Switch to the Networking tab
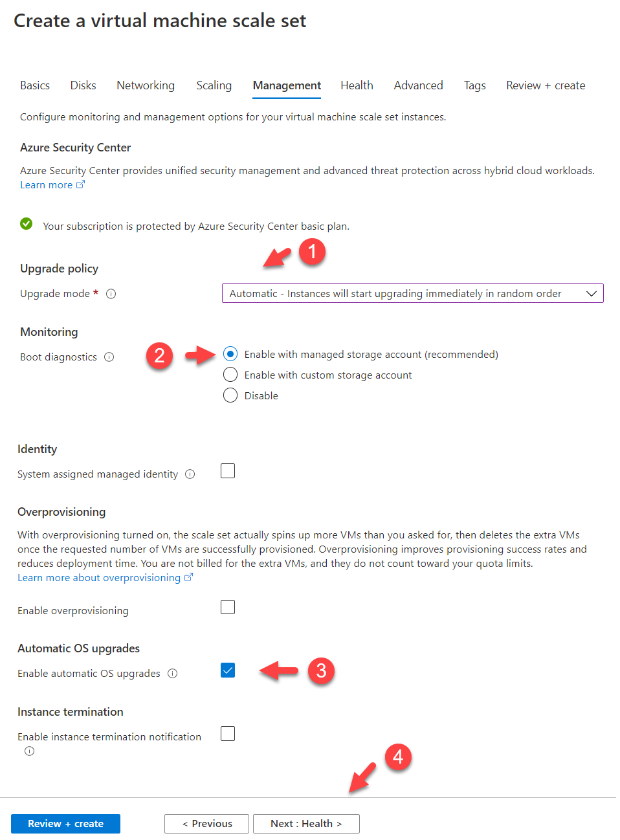The height and width of the screenshot is (840, 620). tap(146, 85)
